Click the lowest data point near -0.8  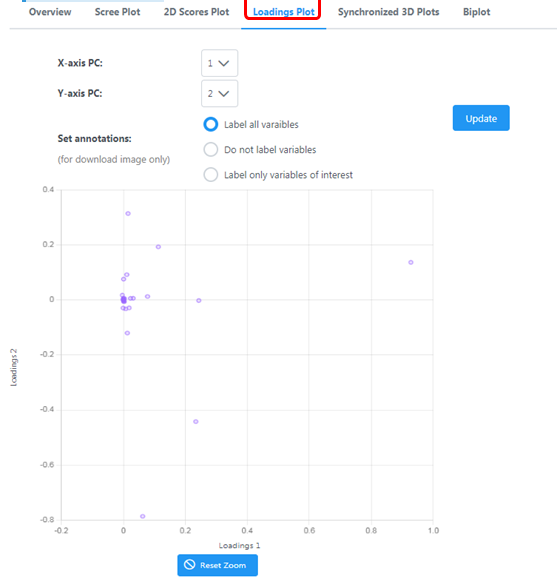click(x=143, y=516)
